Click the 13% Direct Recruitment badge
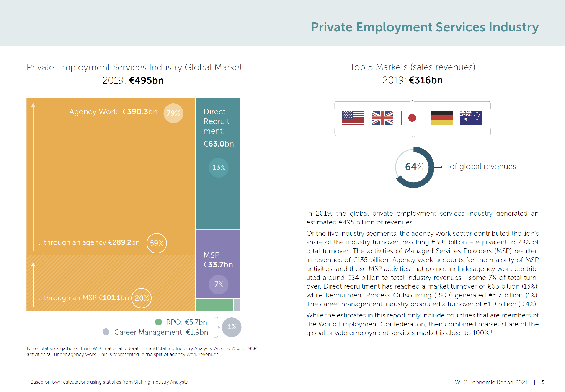Image resolution: width=565 pixels, height=392 pixels. click(x=218, y=168)
